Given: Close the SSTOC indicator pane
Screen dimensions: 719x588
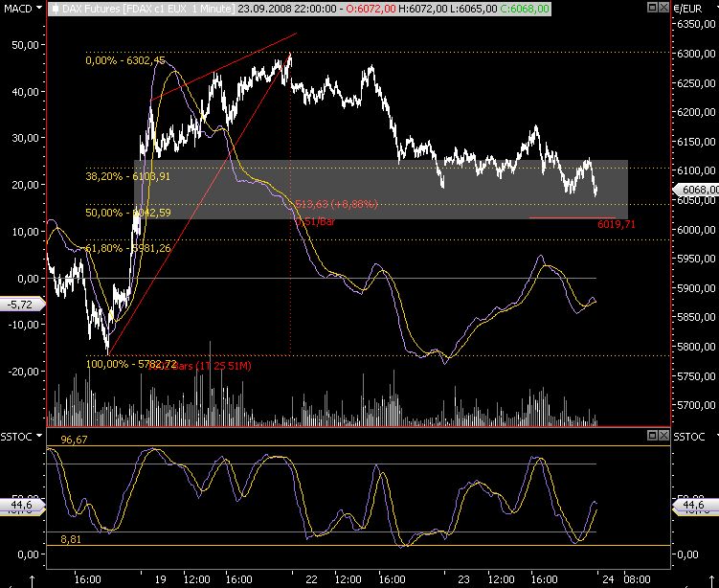Looking at the screenshot, I should pos(663,436).
